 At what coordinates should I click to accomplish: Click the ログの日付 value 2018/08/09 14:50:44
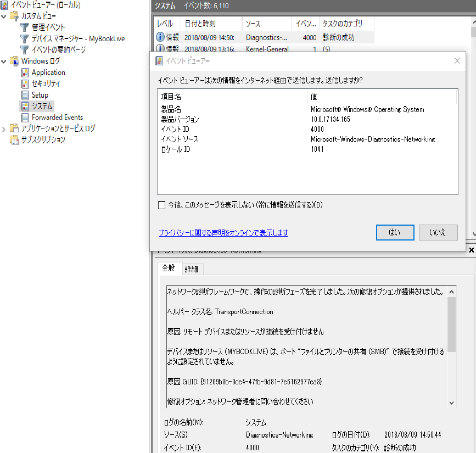[412, 435]
